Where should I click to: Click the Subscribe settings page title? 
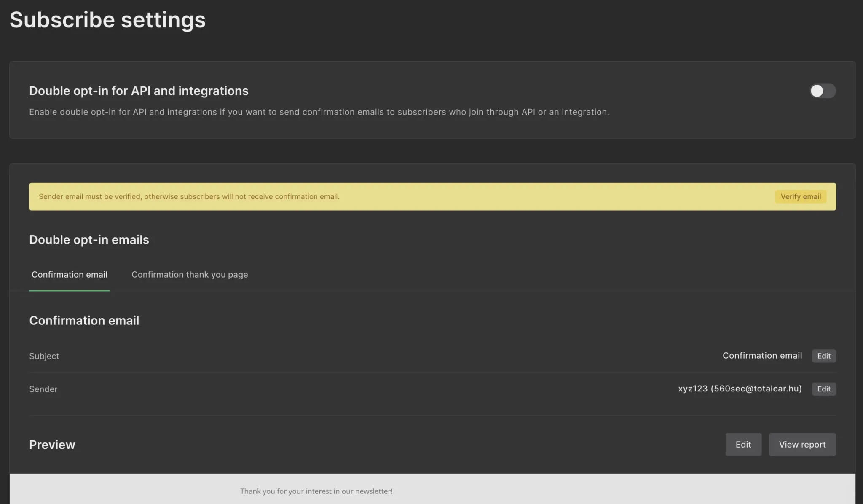[107, 20]
